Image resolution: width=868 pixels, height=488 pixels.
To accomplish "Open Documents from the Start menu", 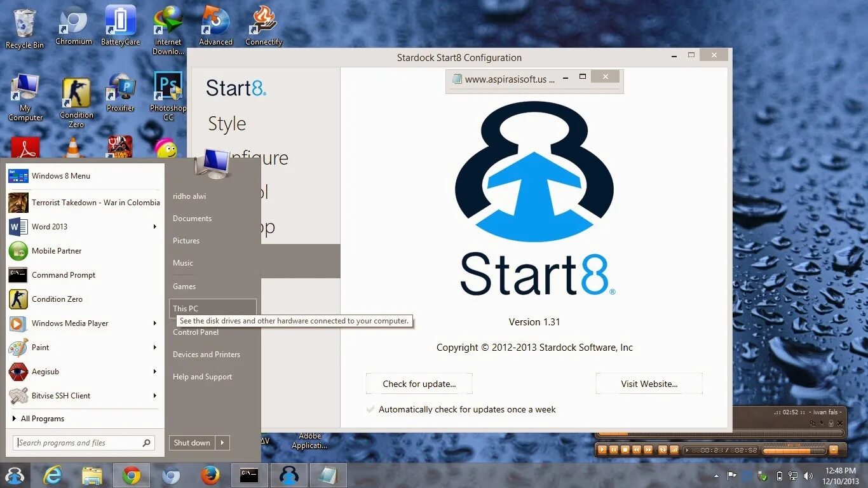I will tap(192, 219).
